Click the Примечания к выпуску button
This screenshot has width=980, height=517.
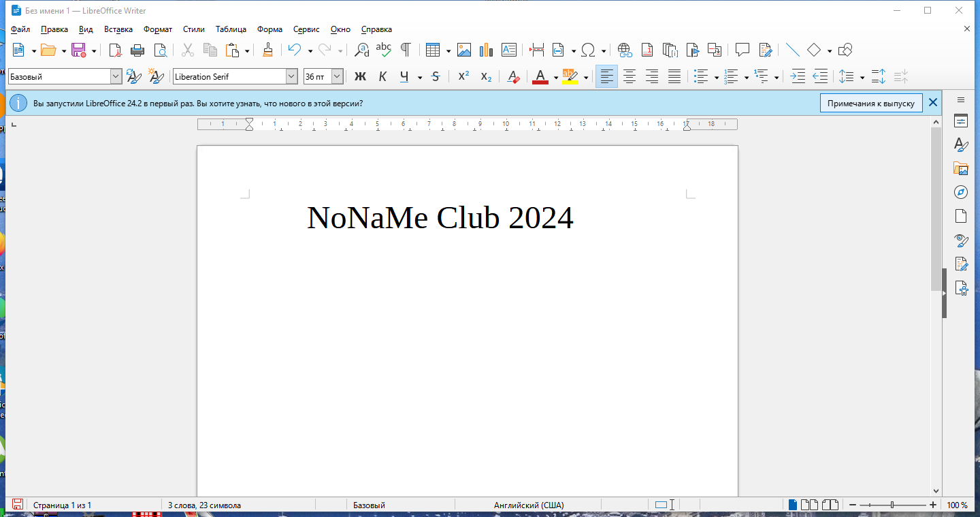click(x=871, y=103)
